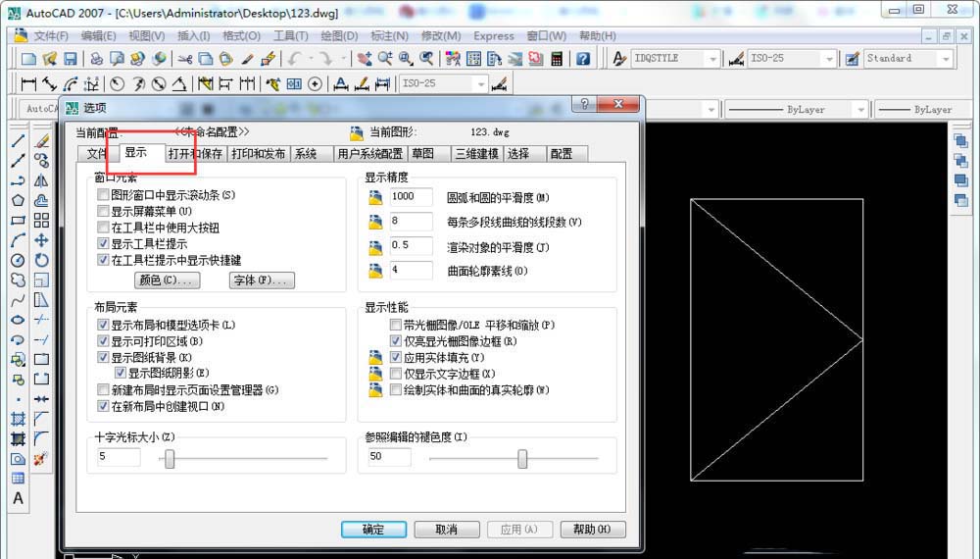Screen dimensions: 980x559
Task: Click 取消 to cancel dialog
Action: (446, 530)
